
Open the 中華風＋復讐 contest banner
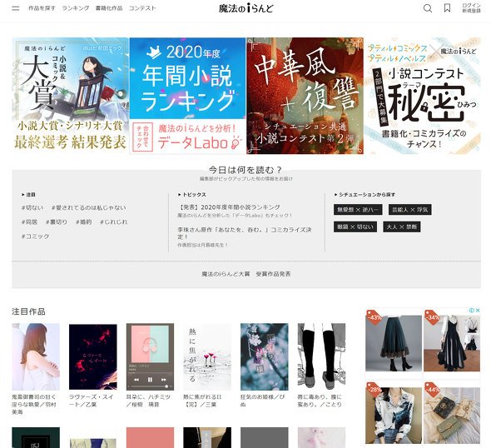305,96
